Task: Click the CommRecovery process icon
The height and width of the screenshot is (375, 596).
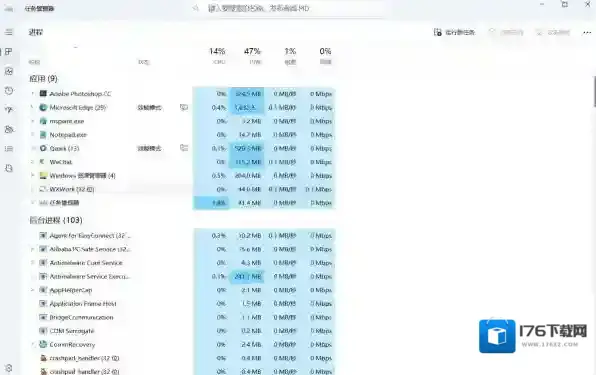Action: pyautogui.click(x=43, y=344)
